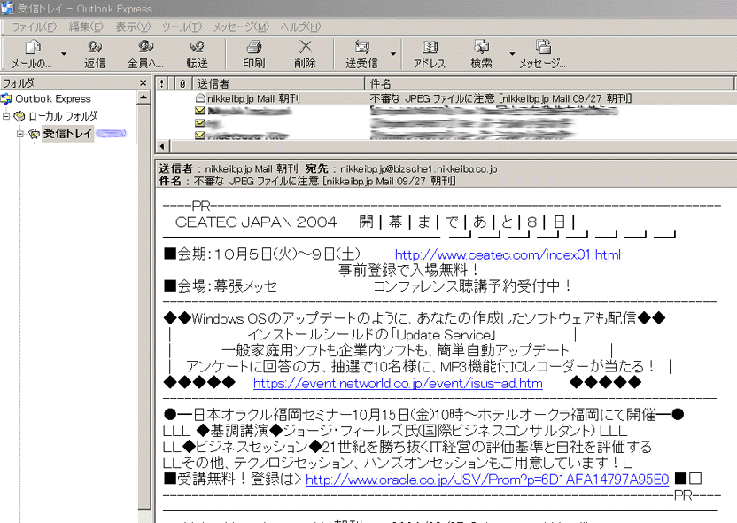Viewport: 737px width, 523px height.
Task: Click the 全員へ (Reply All) icon
Action: point(145,53)
